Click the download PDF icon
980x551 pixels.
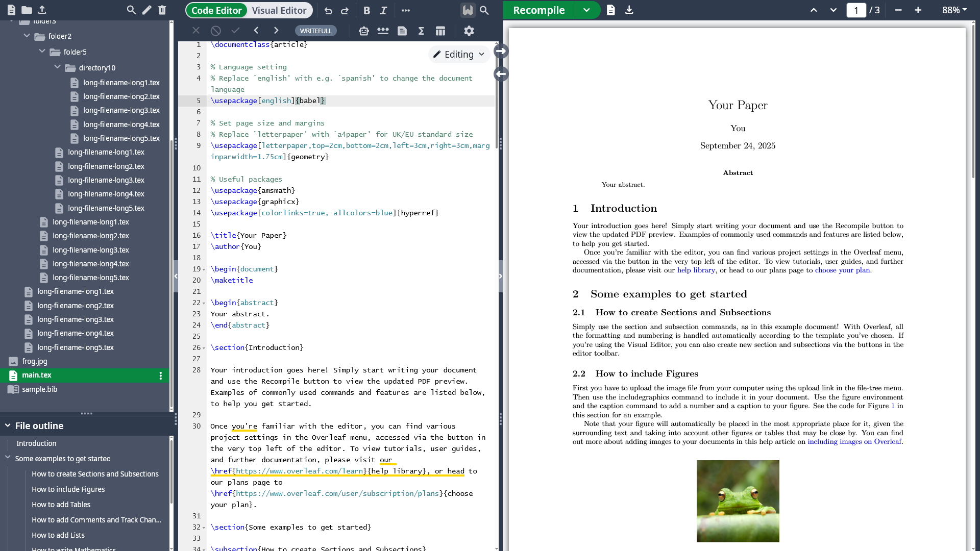pos(629,10)
